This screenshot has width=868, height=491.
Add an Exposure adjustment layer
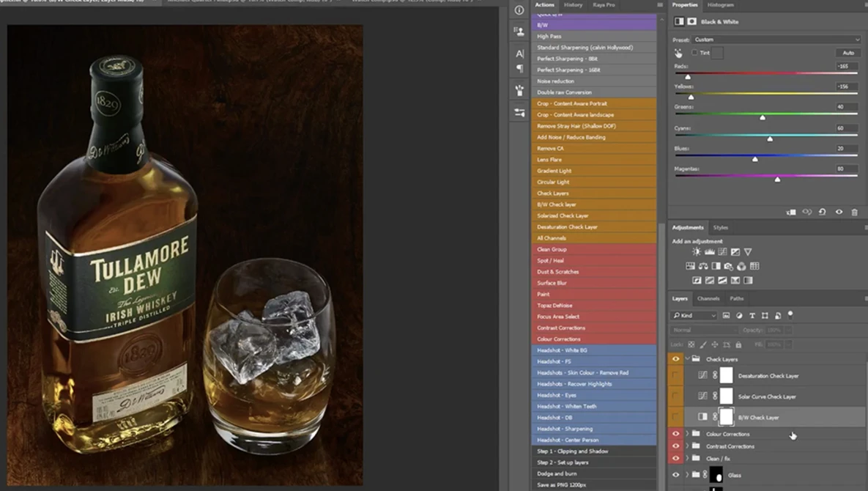[x=735, y=252]
